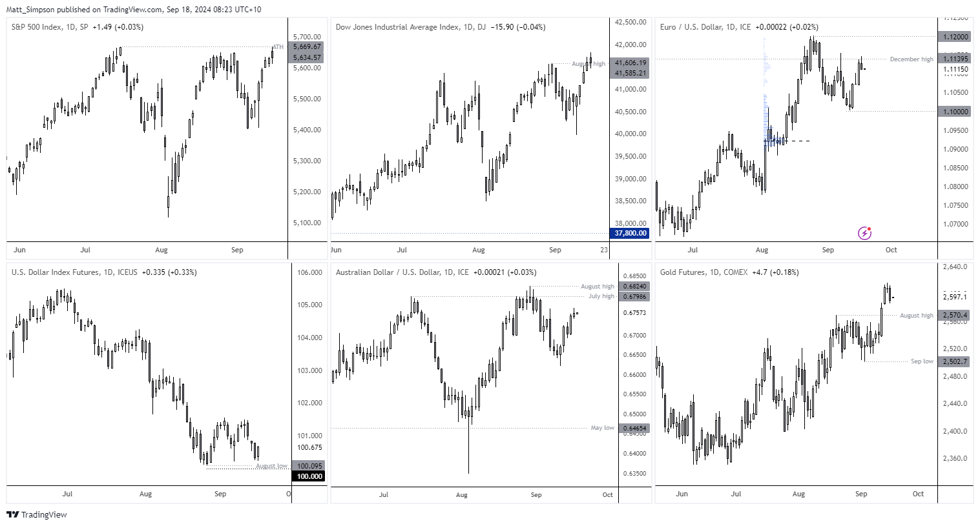
Task: Click the Oct label on Gold chart time axis
Action: (918, 494)
